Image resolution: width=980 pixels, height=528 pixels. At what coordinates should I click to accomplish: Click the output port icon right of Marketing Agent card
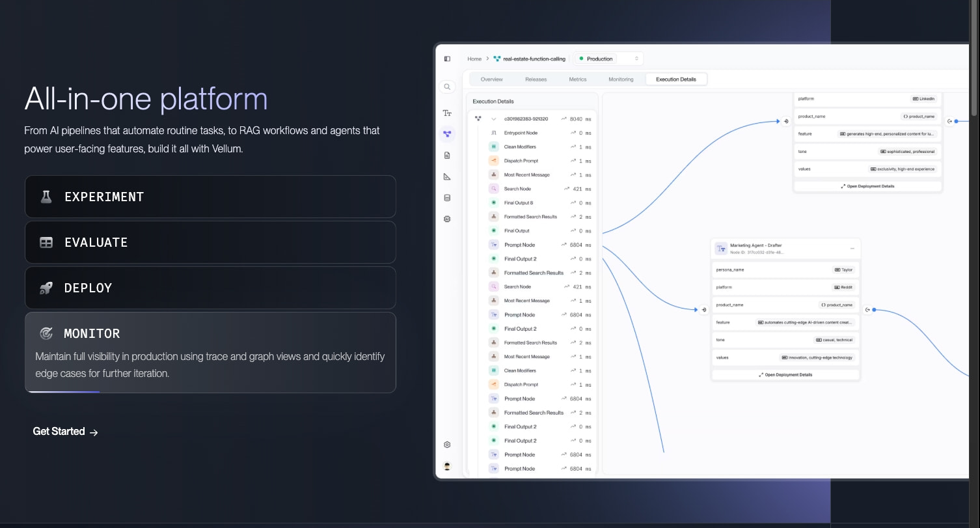[867, 310]
